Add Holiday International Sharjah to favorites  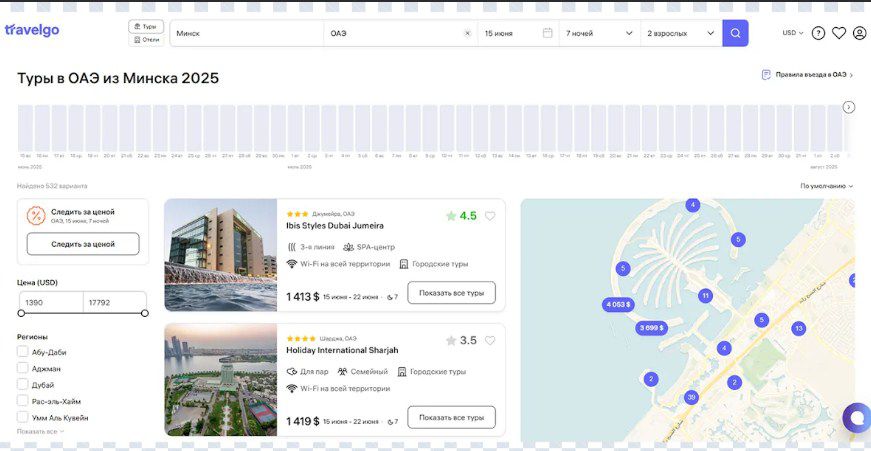click(x=490, y=340)
